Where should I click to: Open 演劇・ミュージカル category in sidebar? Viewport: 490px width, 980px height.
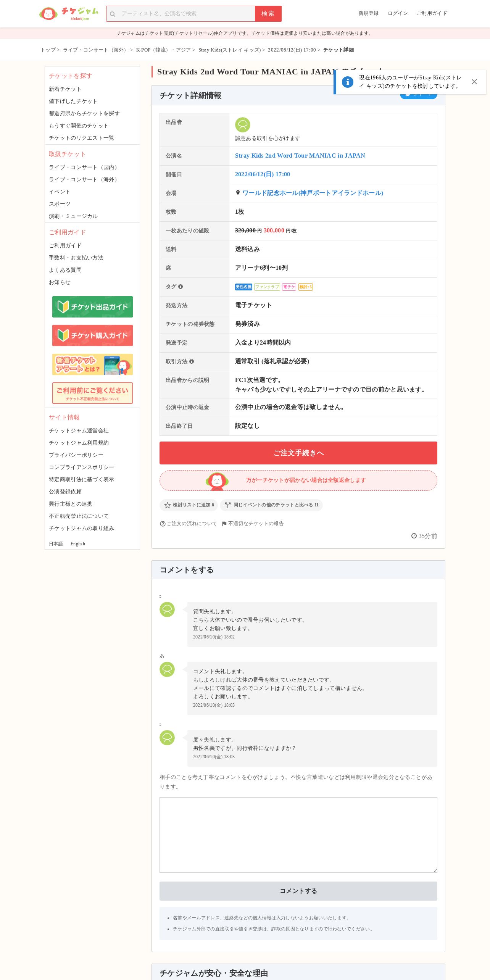pyautogui.click(x=73, y=216)
